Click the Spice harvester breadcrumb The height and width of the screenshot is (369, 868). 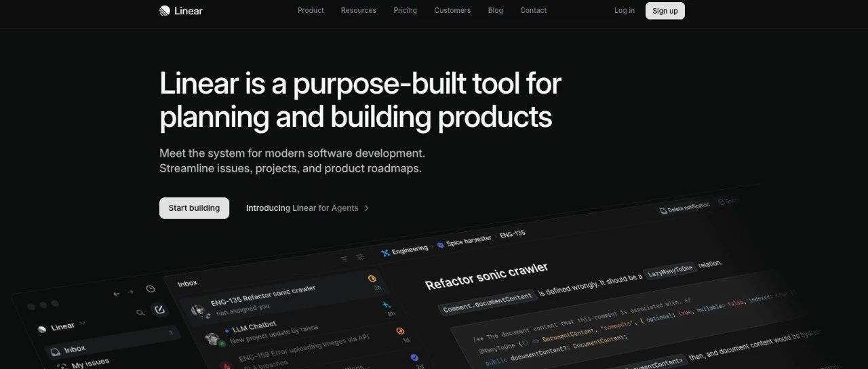[469, 241]
